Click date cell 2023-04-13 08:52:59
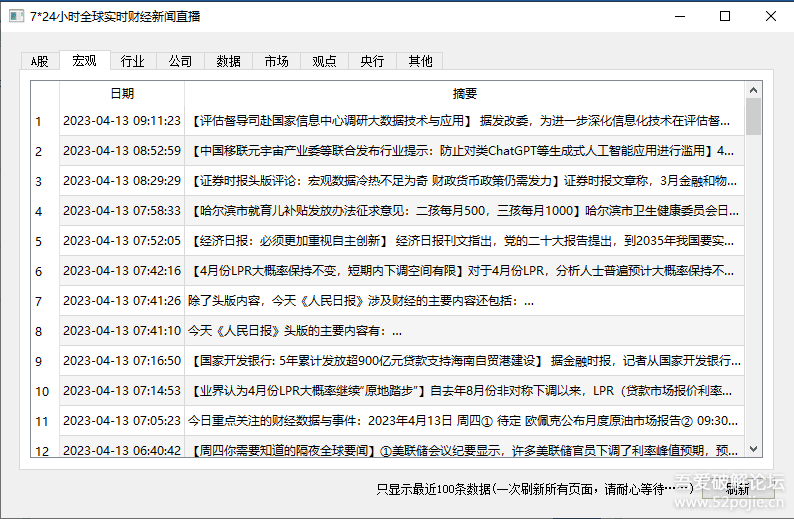The image size is (794, 519). pos(122,151)
